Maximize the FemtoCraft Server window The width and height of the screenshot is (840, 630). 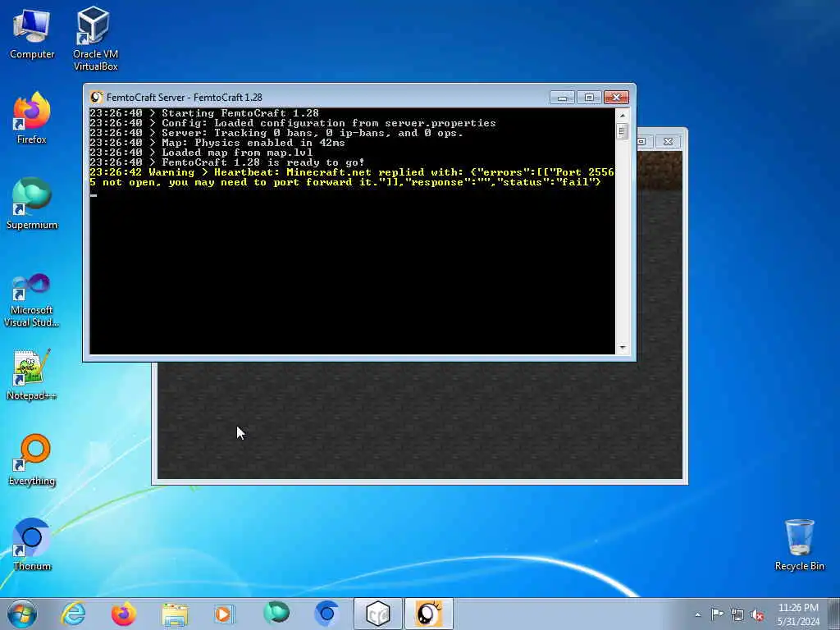coord(589,97)
